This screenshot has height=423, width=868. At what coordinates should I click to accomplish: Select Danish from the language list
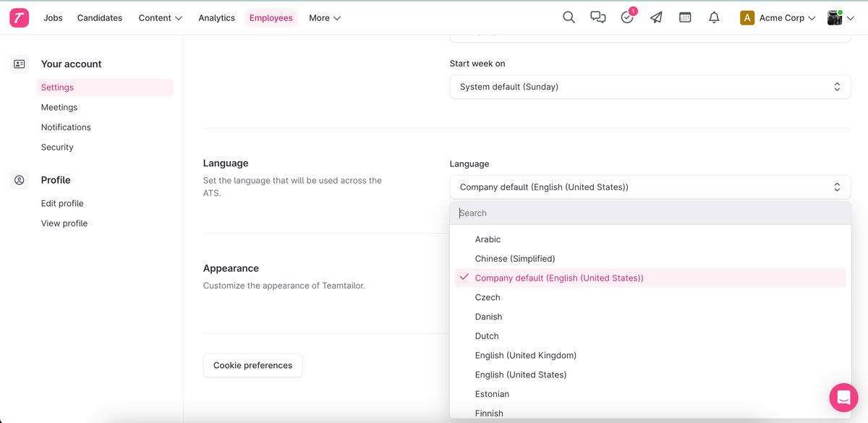(488, 317)
